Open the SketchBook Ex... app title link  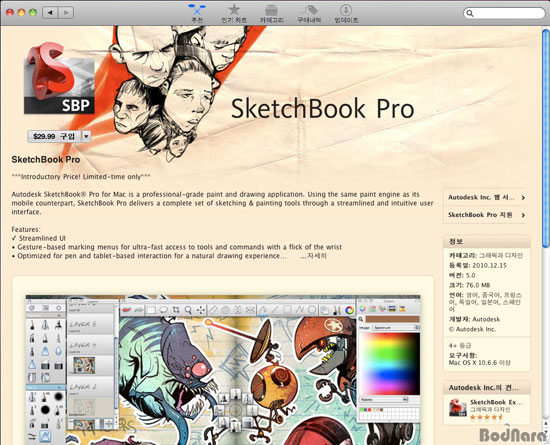pos(496,402)
